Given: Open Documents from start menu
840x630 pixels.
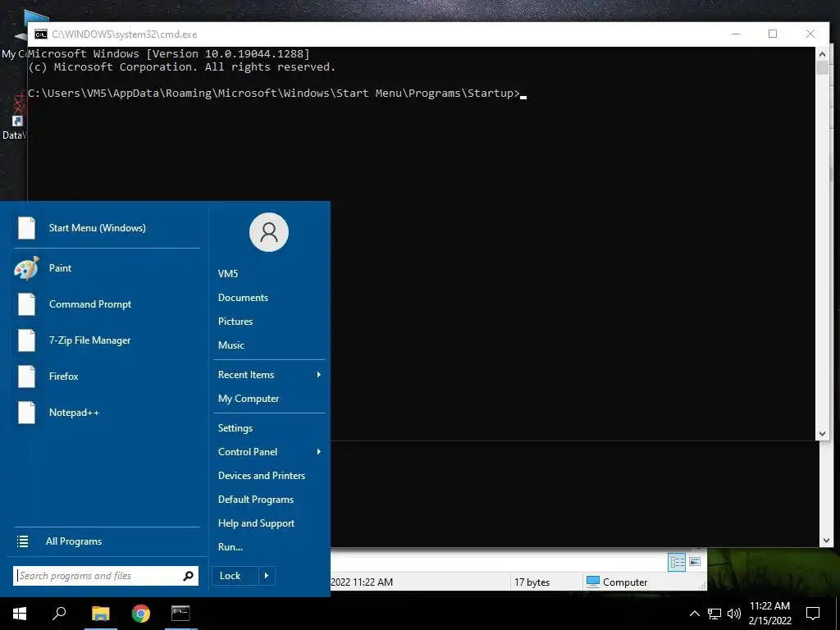Looking at the screenshot, I should tap(243, 297).
